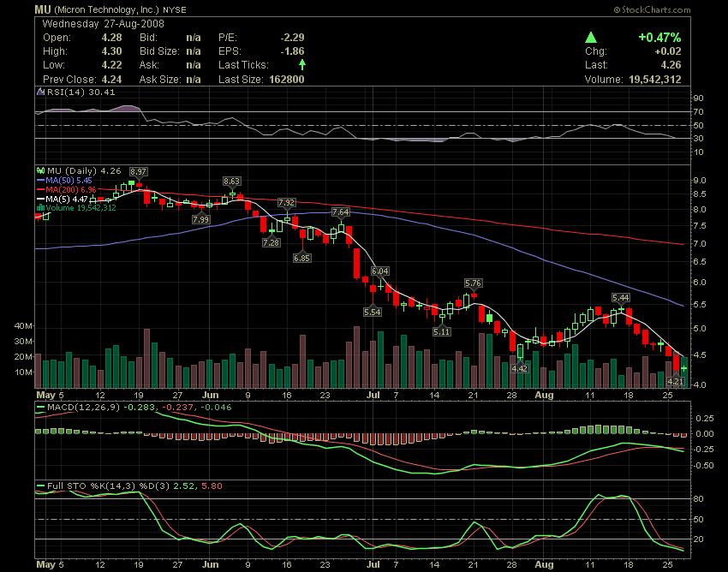
Task: Click the 7.28 price low label
Action: (272, 242)
